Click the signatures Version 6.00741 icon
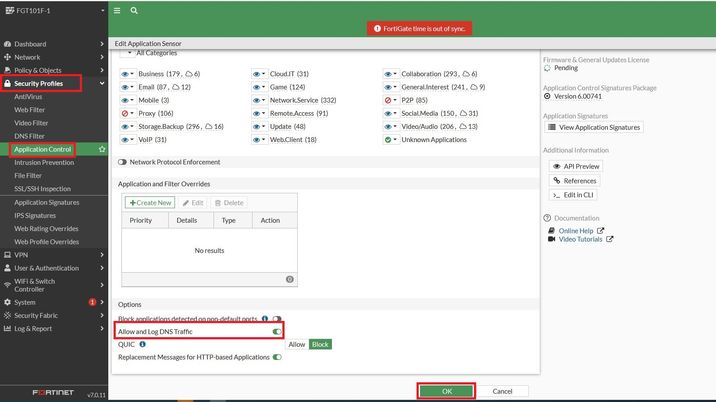Viewport: 716px width, 402px height. click(x=547, y=96)
